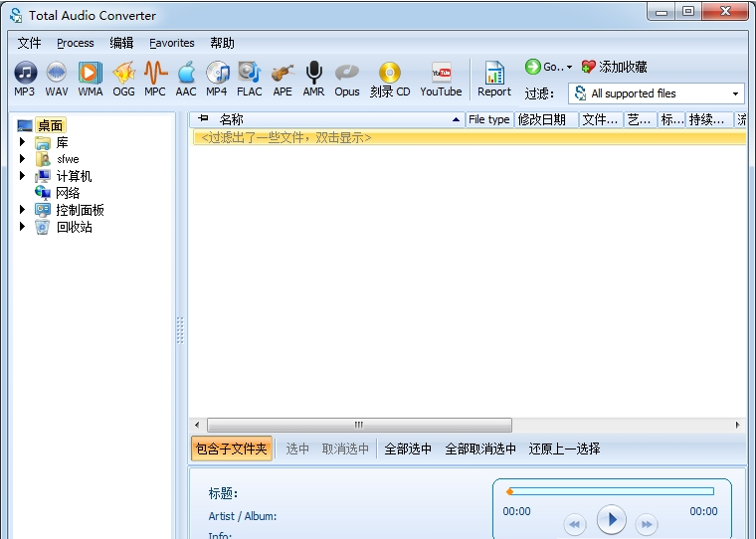
Task: Click the horizontal scrollbar thumb
Action: click(x=359, y=426)
